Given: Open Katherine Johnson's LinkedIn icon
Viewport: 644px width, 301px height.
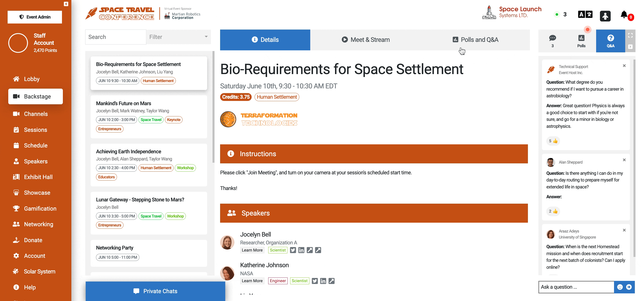Looking at the screenshot, I should (323, 281).
